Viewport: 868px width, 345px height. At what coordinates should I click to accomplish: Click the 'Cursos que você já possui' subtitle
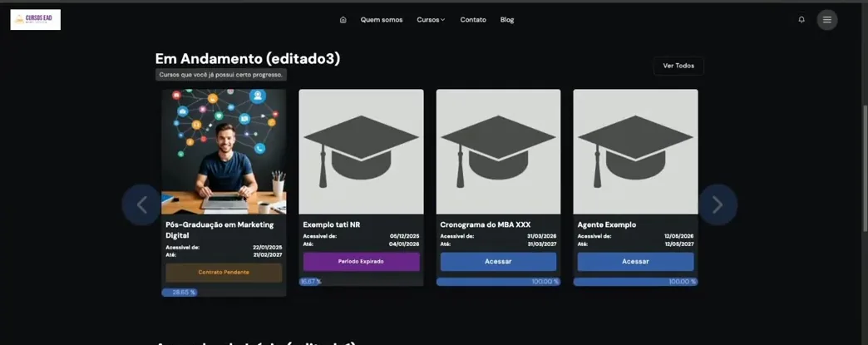(x=221, y=75)
